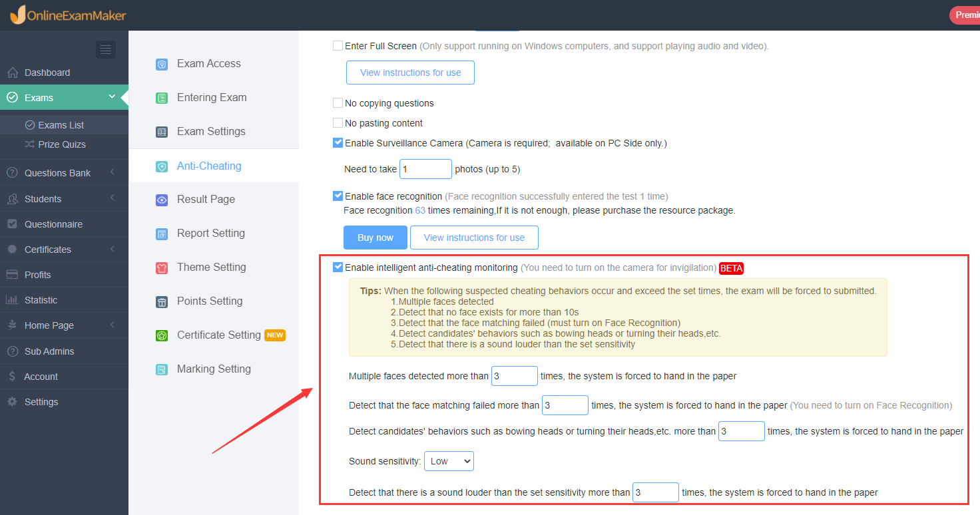
Task: Click the Exams checkmark circle icon
Action: [12, 98]
